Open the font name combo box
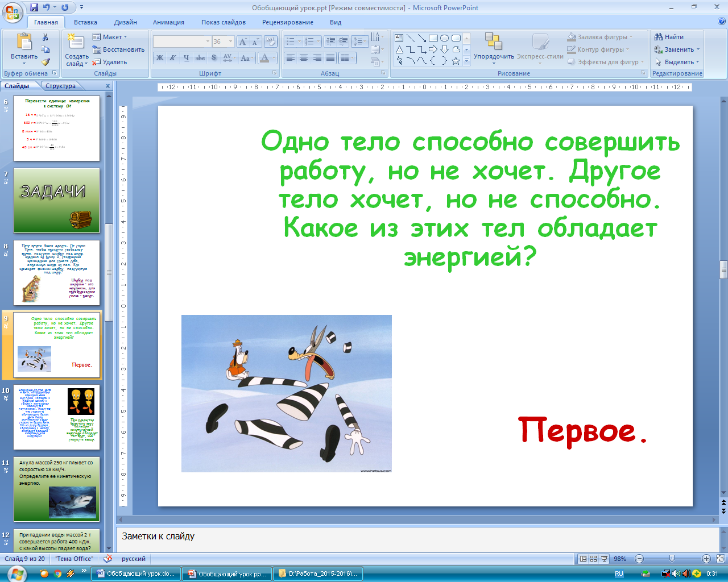This screenshot has height=582, width=728. 182,41
